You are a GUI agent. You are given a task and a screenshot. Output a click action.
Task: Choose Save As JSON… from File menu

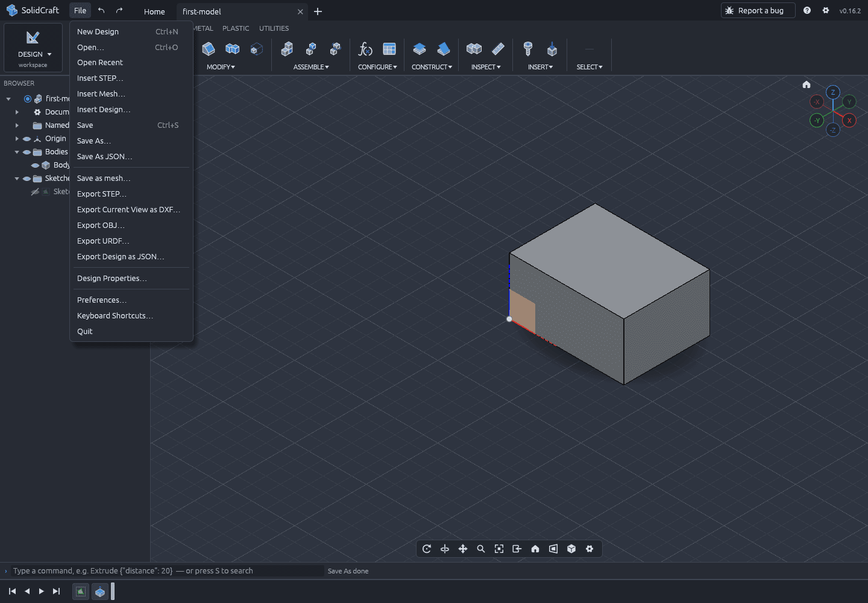tap(131, 157)
